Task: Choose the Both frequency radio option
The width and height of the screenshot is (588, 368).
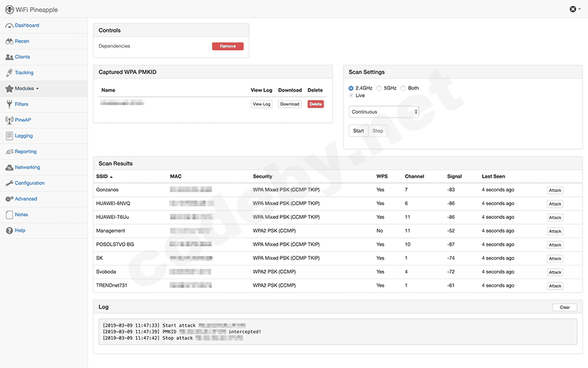Action: point(403,88)
